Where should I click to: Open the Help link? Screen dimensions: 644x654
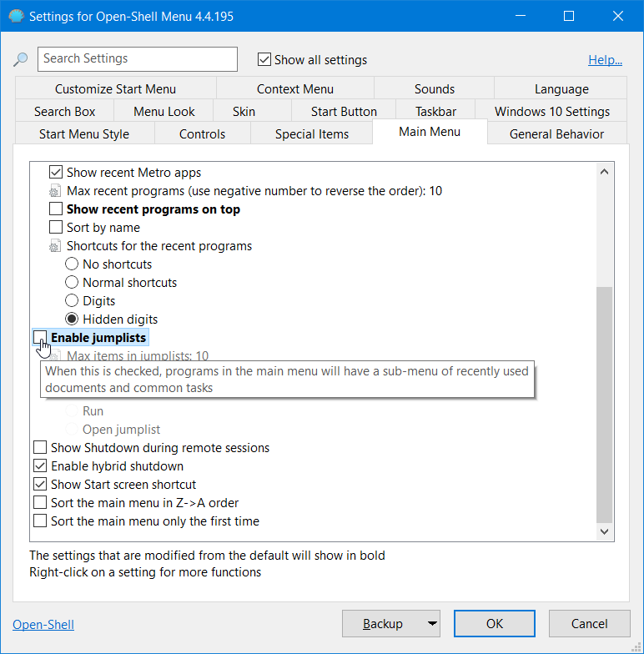(606, 60)
